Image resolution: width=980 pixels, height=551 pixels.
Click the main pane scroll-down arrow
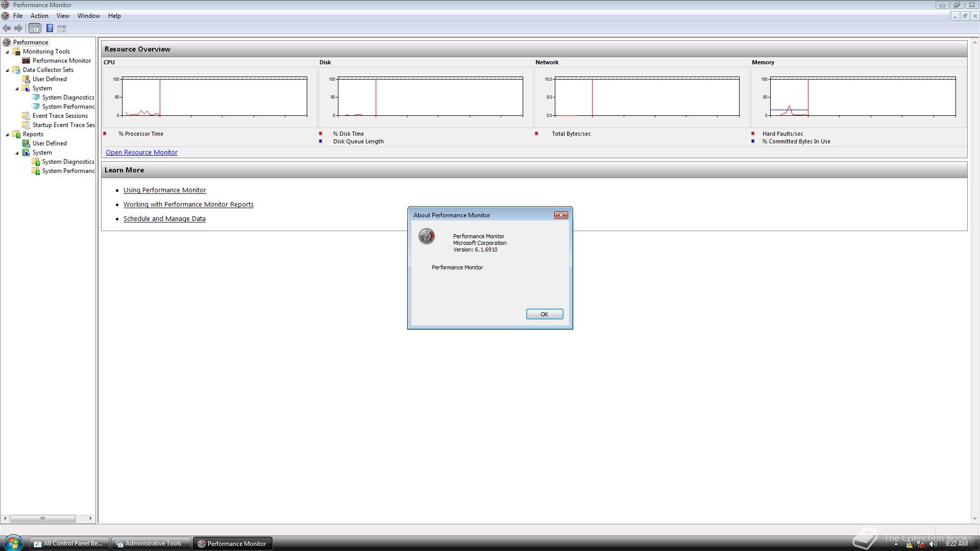pyautogui.click(x=975, y=519)
